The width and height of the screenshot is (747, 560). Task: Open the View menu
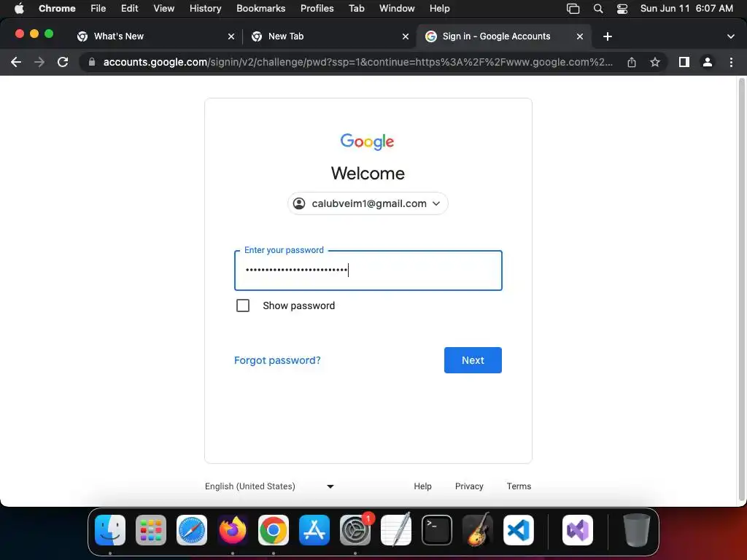pyautogui.click(x=164, y=9)
